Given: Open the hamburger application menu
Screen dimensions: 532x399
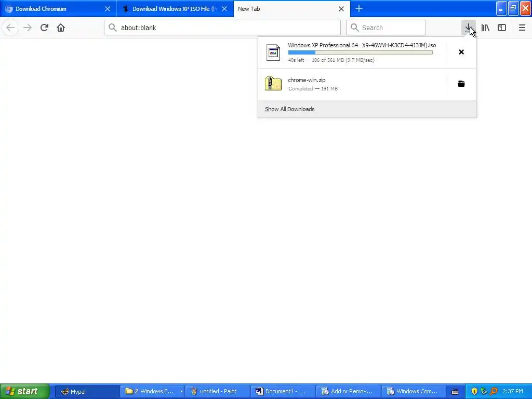Looking at the screenshot, I should (x=522, y=28).
